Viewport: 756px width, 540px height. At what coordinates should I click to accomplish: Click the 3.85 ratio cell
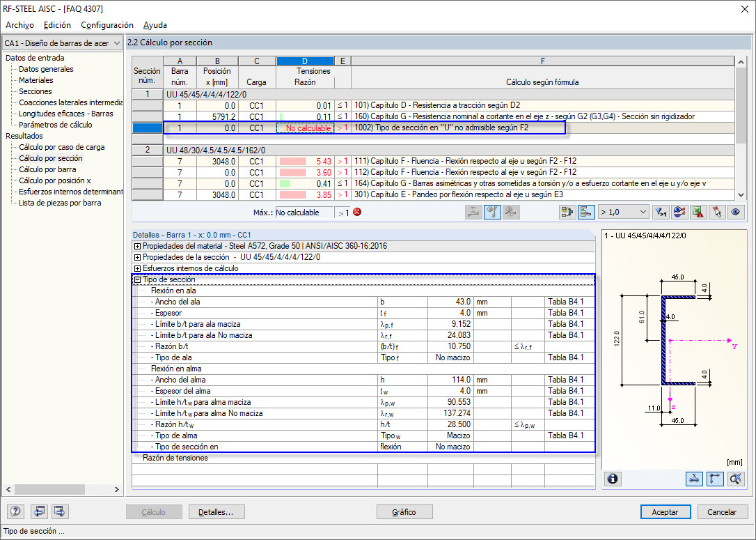(x=305, y=194)
